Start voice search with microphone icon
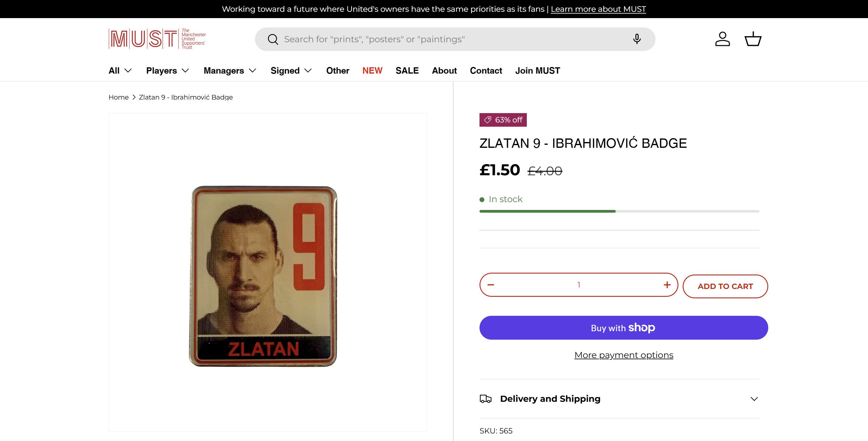The image size is (868, 441). point(637,39)
